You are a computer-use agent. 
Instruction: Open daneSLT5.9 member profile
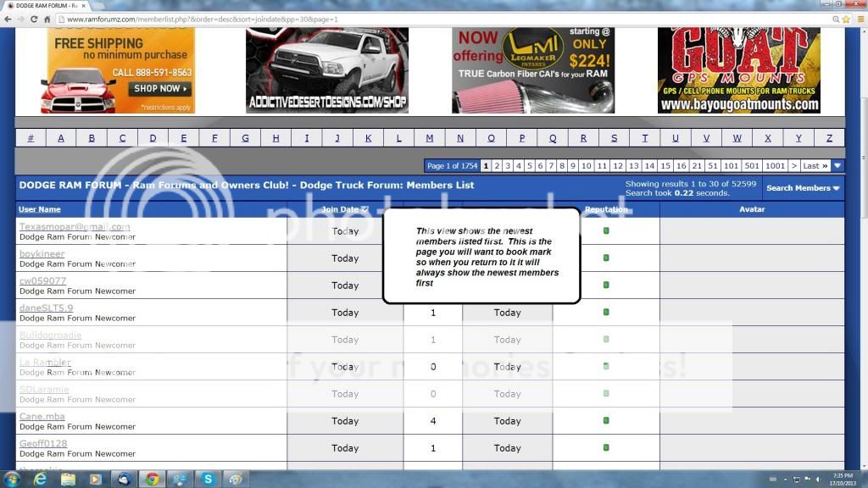tap(46, 308)
